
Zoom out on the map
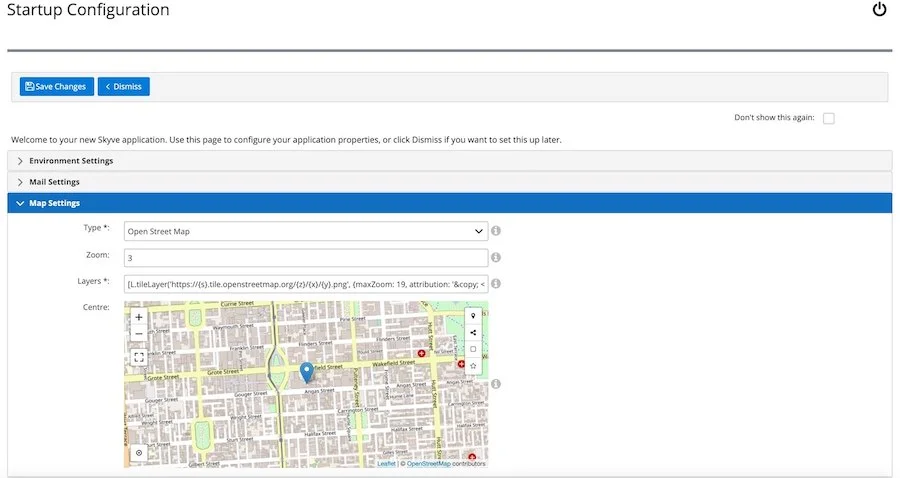139,333
